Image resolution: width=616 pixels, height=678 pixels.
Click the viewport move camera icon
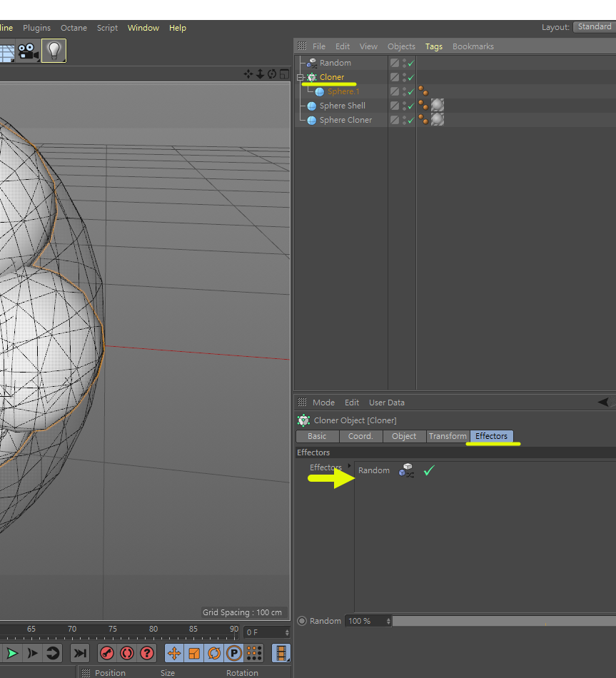[x=248, y=74]
